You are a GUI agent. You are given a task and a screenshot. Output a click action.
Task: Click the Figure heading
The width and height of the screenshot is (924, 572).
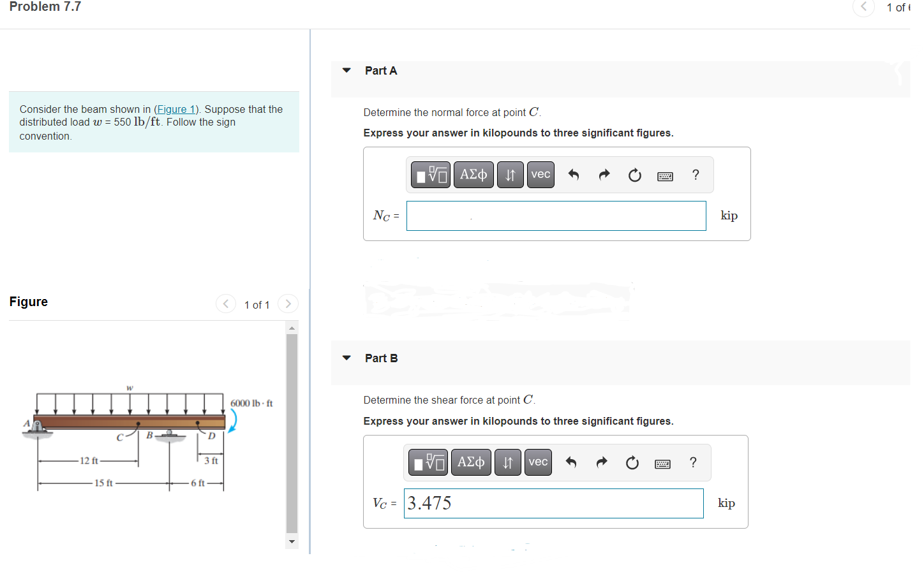[x=29, y=302]
